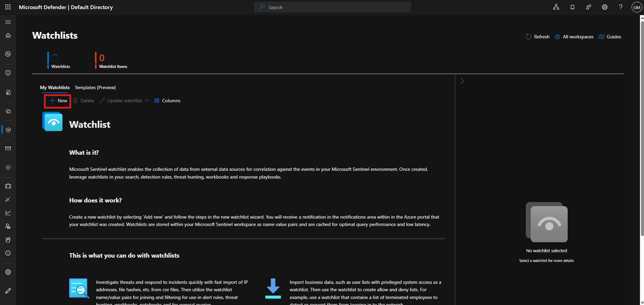Open the settings gear in the sidebar
644x305 pixels.
coord(8,272)
